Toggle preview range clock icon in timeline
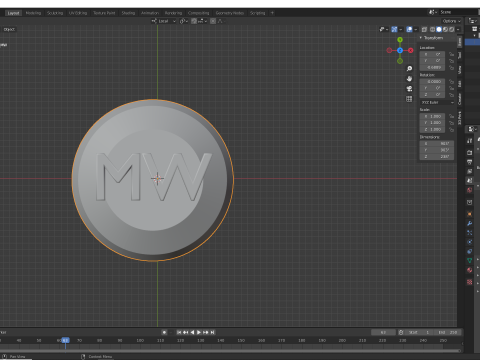The height and width of the screenshot is (360, 480). click(x=401, y=332)
